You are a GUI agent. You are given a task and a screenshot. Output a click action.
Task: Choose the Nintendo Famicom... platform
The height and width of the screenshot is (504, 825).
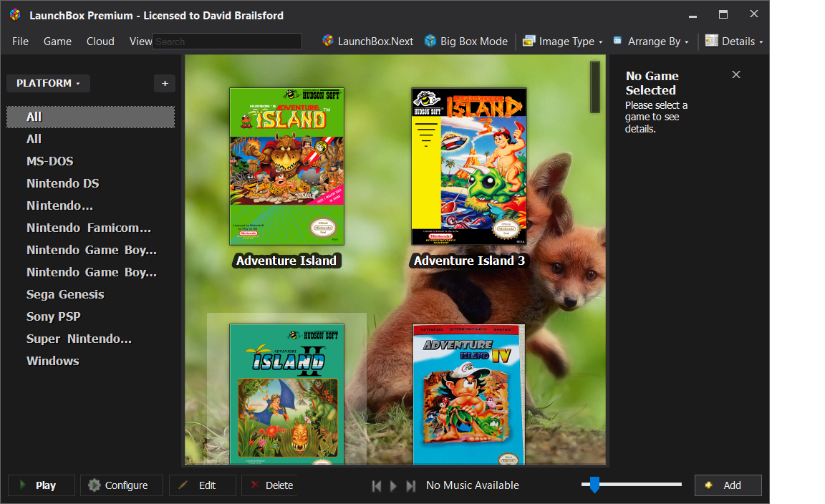click(88, 228)
